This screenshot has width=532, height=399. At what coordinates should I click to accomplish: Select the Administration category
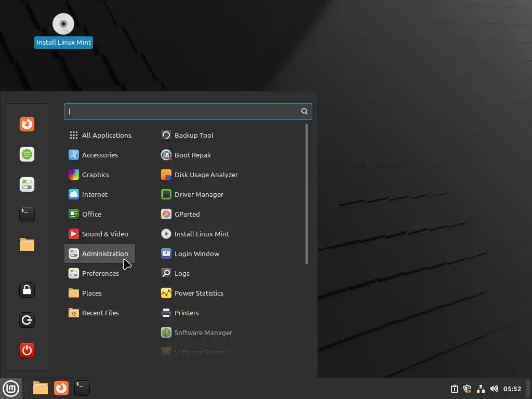pyautogui.click(x=100, y=254)
